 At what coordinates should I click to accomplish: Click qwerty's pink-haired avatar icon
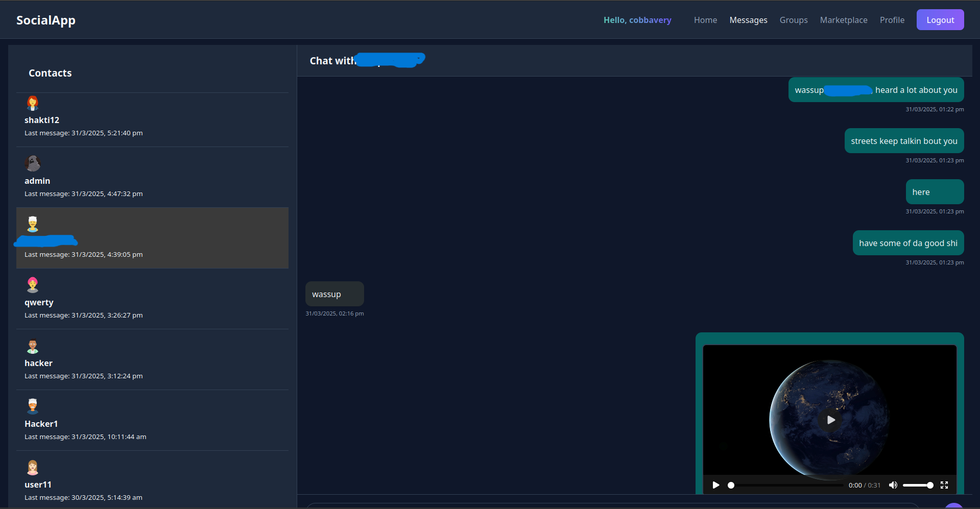(33, 285)
